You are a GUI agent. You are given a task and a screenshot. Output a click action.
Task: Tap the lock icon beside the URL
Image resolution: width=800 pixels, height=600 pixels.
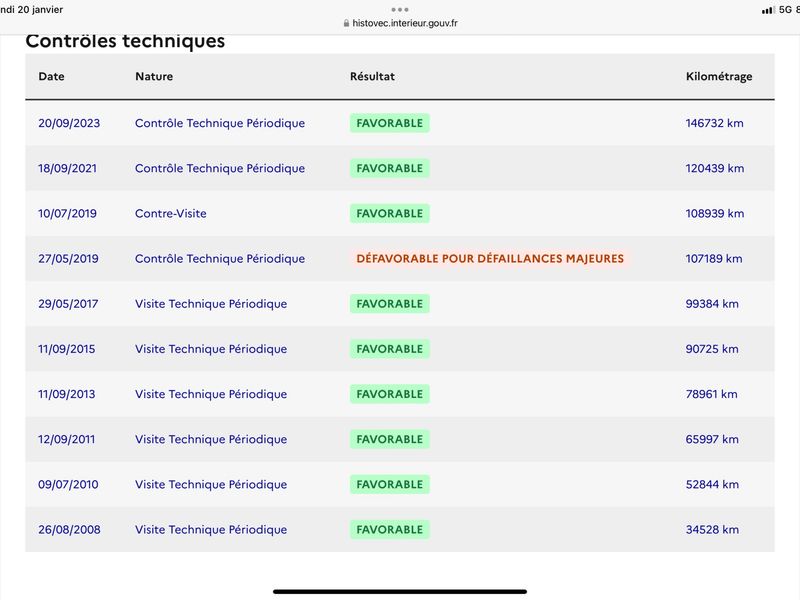(x=346, y=23)
